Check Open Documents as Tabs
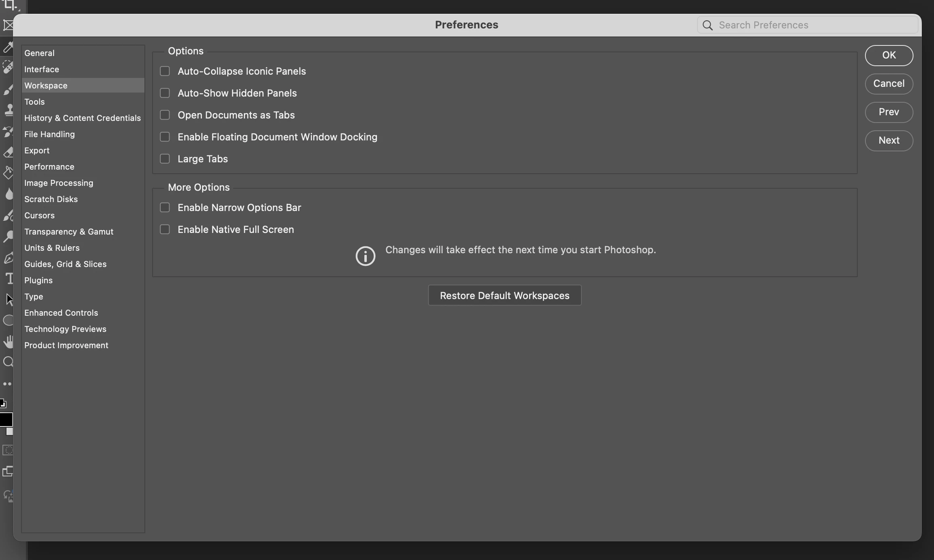Screen dimensions: 934x560 (165, 115)
